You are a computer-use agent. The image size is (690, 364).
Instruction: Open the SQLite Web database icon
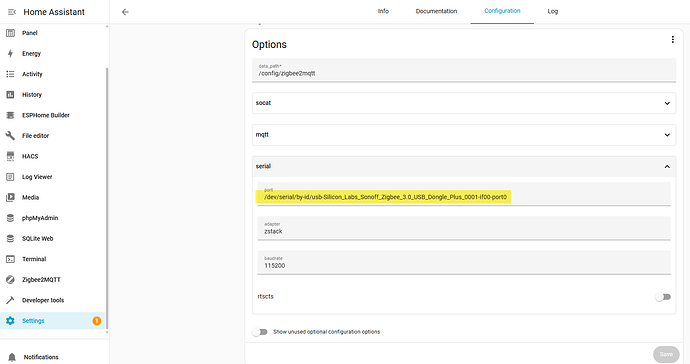point(10,239)
